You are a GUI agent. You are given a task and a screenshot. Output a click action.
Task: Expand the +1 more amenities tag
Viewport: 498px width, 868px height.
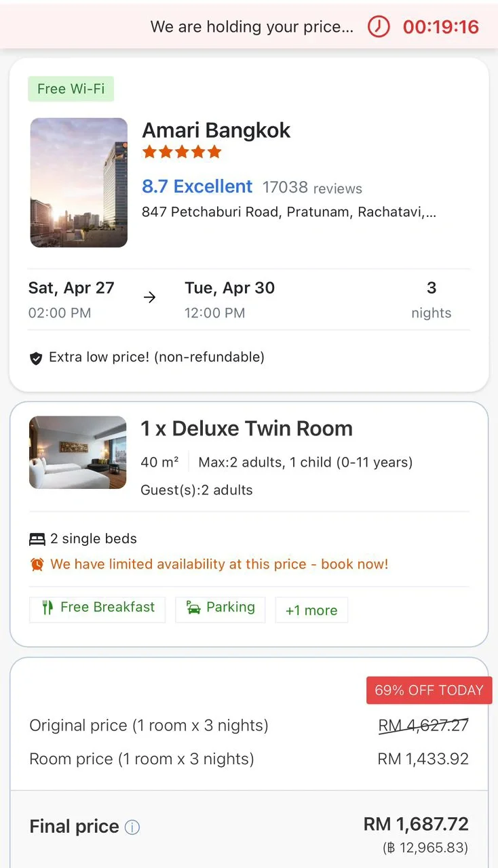click(311, 610)
